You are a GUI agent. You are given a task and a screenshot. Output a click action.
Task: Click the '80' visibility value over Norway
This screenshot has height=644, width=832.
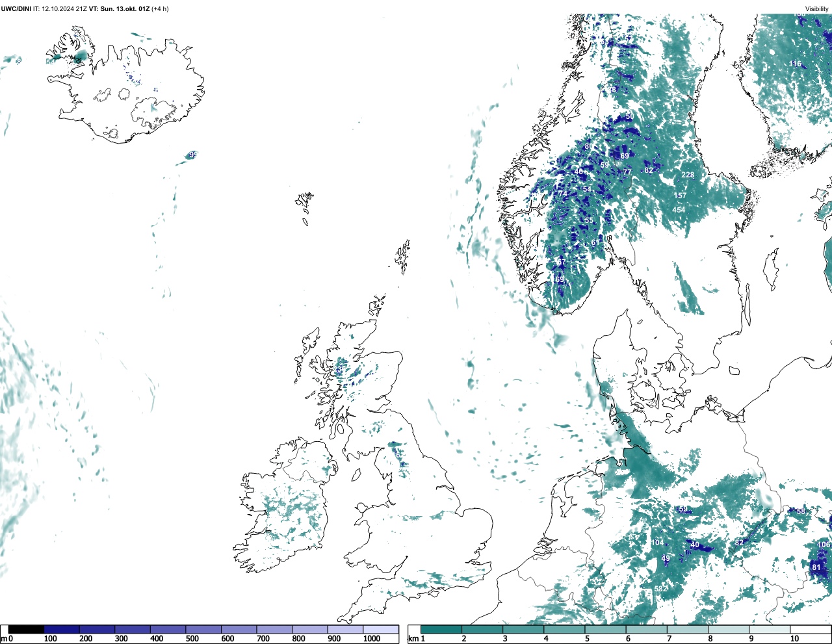click(588, 147)
